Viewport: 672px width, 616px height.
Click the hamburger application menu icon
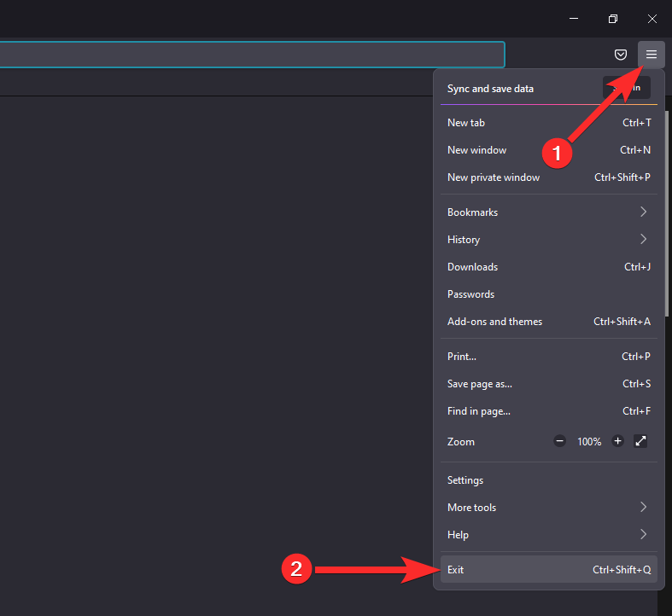(x=652, y=55)
